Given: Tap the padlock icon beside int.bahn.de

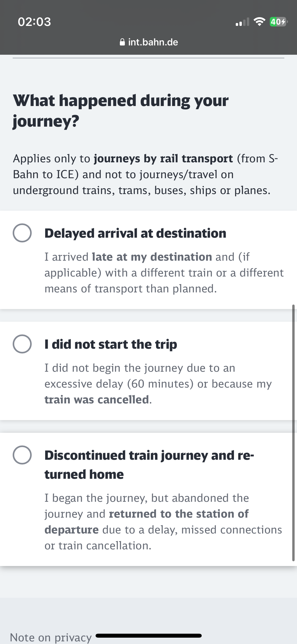Looking at the screenshot, I should click(122, 42).
